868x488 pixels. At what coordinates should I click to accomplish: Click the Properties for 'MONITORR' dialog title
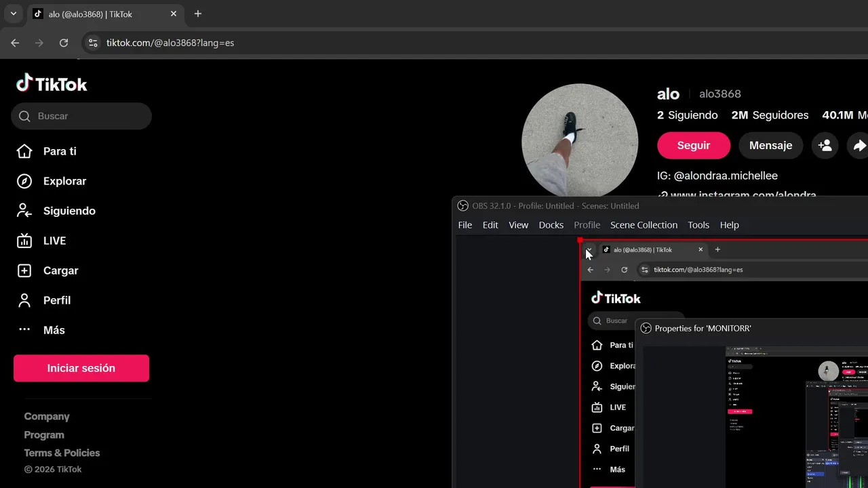click(x=703, y=328)
